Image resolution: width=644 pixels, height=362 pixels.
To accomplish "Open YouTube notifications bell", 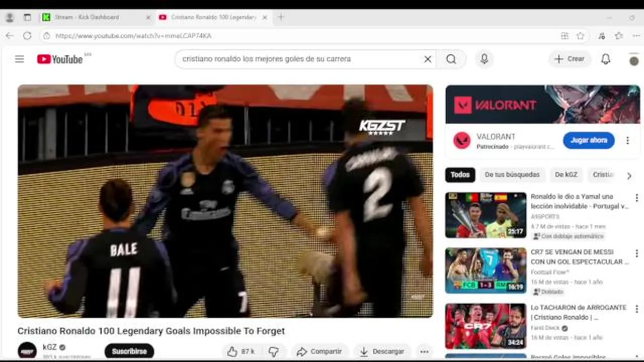I will tap(606, 59).
